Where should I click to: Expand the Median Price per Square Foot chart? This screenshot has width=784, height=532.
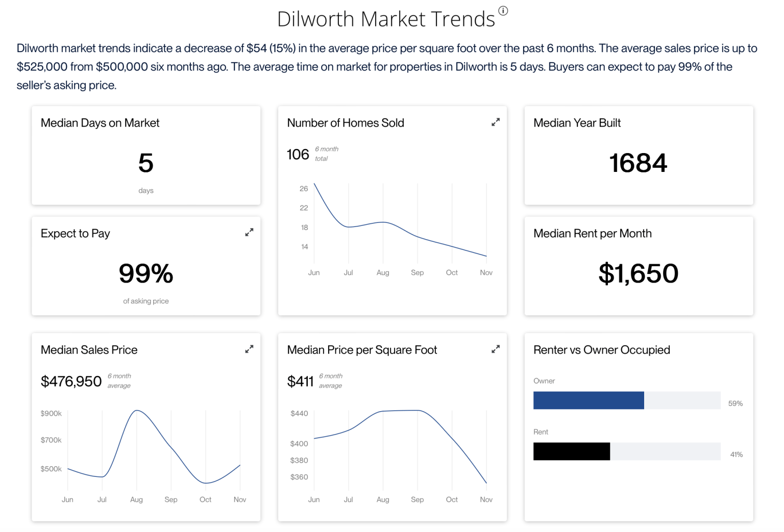(x=495, y=349)
